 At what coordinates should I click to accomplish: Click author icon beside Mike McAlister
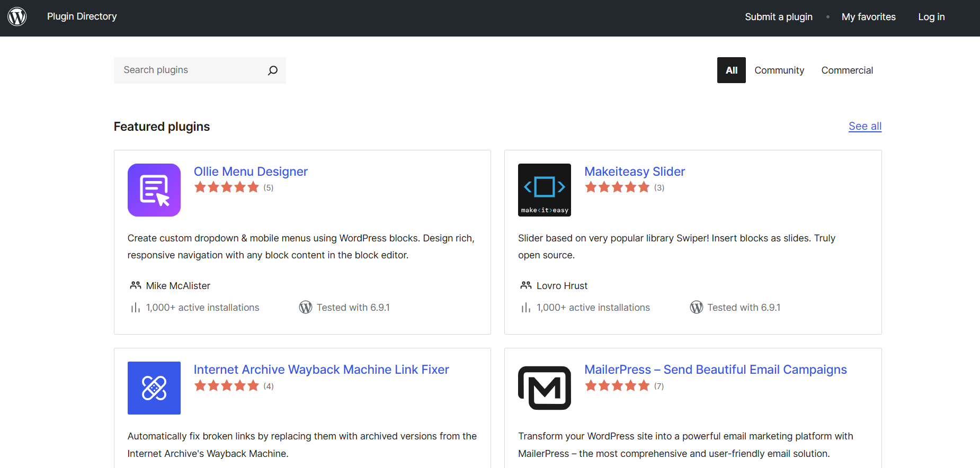coord(136,285)
